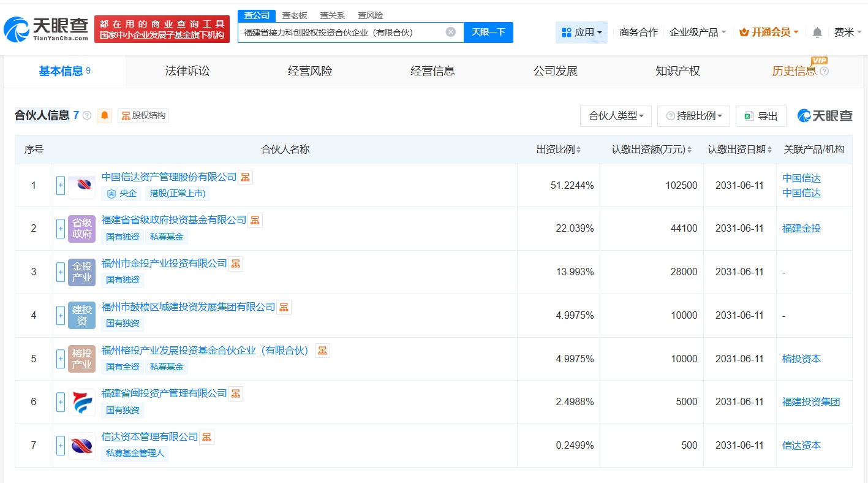Viewport: 868px width, 483px height.
Task: Open the 费米 user account menu
Action: pos(848,32)
